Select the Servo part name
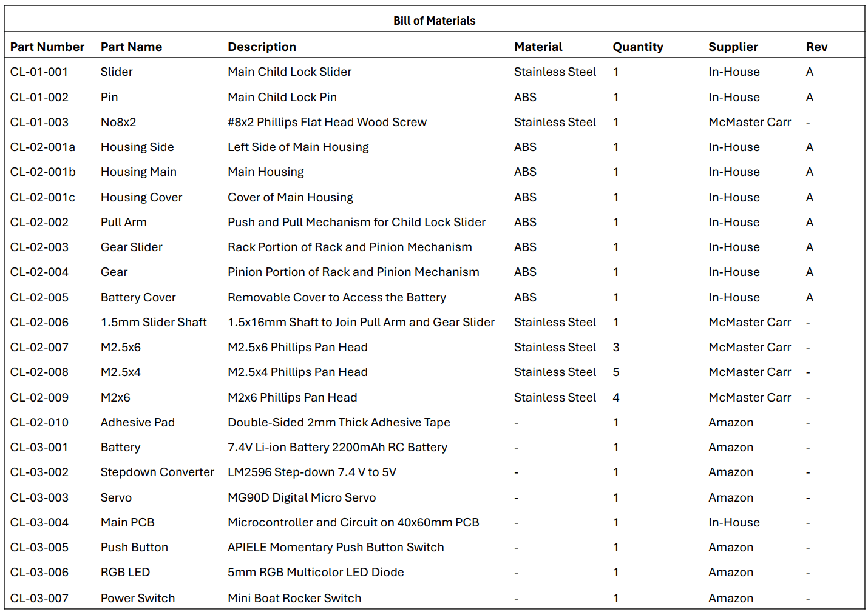The width and height of the screenshot is (868, 612). 116,497
